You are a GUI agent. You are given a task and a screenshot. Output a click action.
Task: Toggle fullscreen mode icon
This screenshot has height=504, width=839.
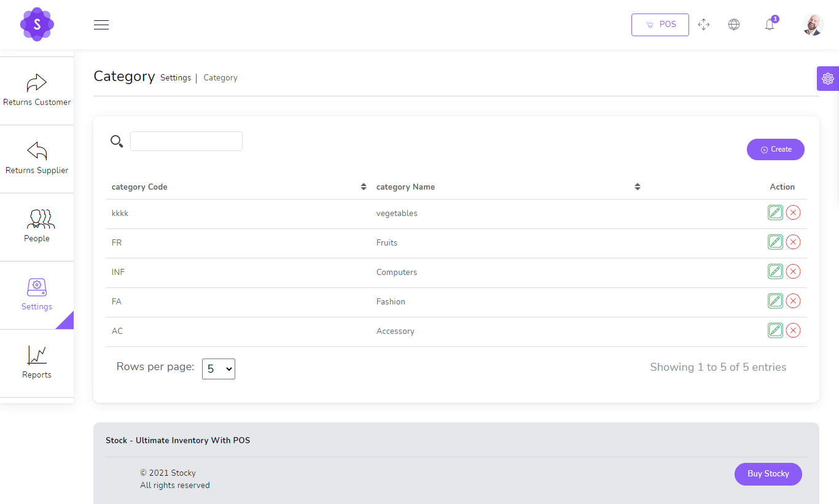tap(704, 25)
